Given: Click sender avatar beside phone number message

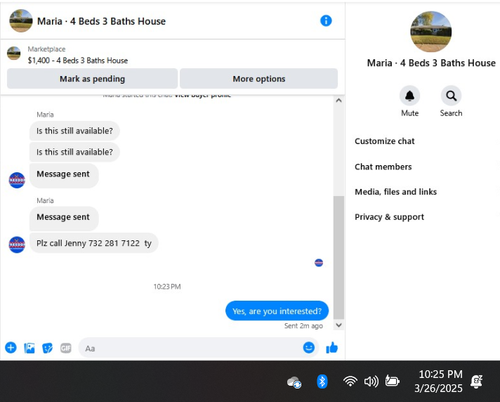Looking at the screenshot, I should click(17, 245).
